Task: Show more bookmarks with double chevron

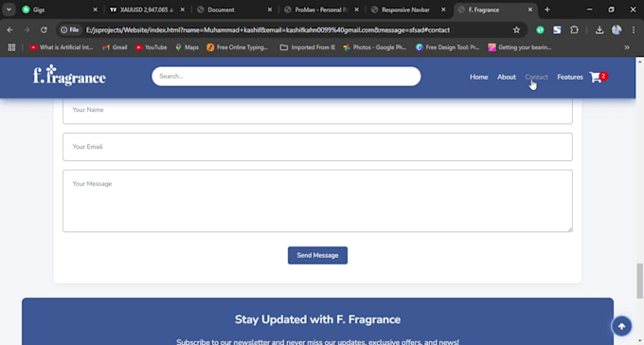Action: pyautogui.click(x=627, y=47)
